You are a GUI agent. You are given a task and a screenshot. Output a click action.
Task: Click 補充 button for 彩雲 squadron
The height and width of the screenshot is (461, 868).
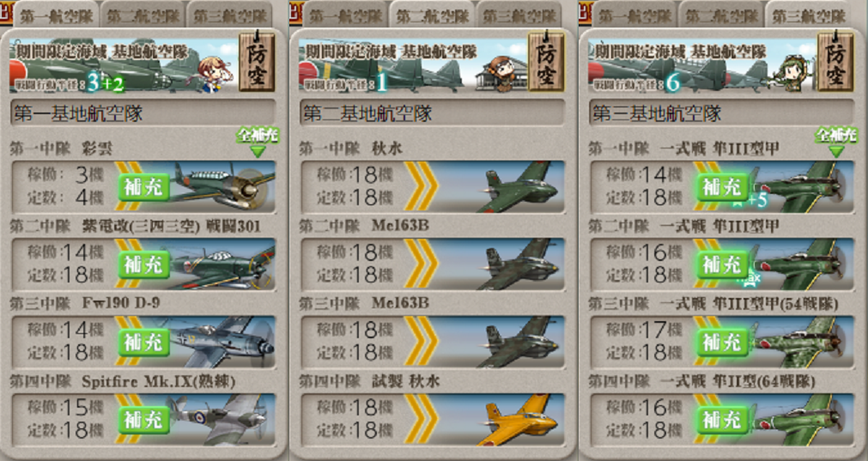144,188
